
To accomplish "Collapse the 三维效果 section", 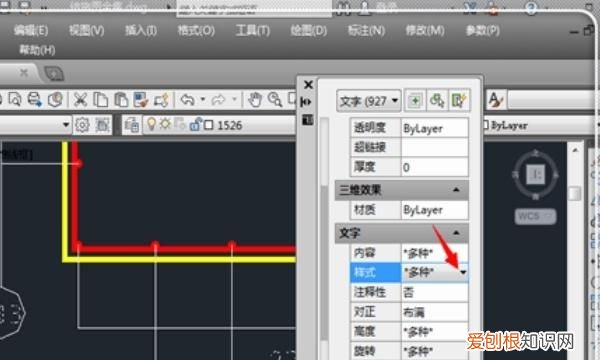I will [456, 190].
